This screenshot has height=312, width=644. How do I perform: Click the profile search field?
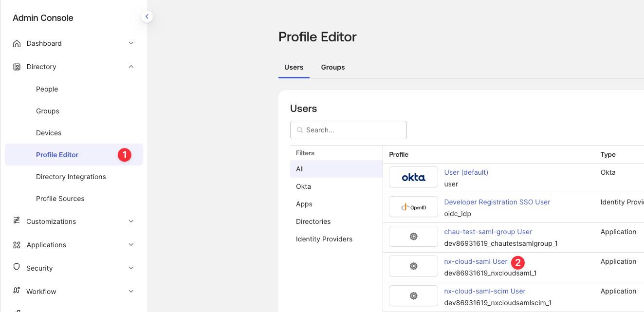tap(349, 130)
